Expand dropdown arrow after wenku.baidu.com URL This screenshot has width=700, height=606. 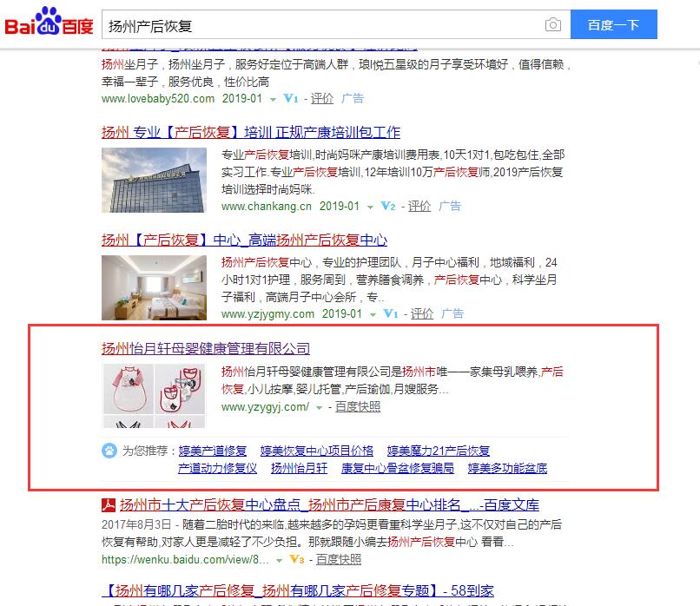pyautogui.click(x=279, y=561)
